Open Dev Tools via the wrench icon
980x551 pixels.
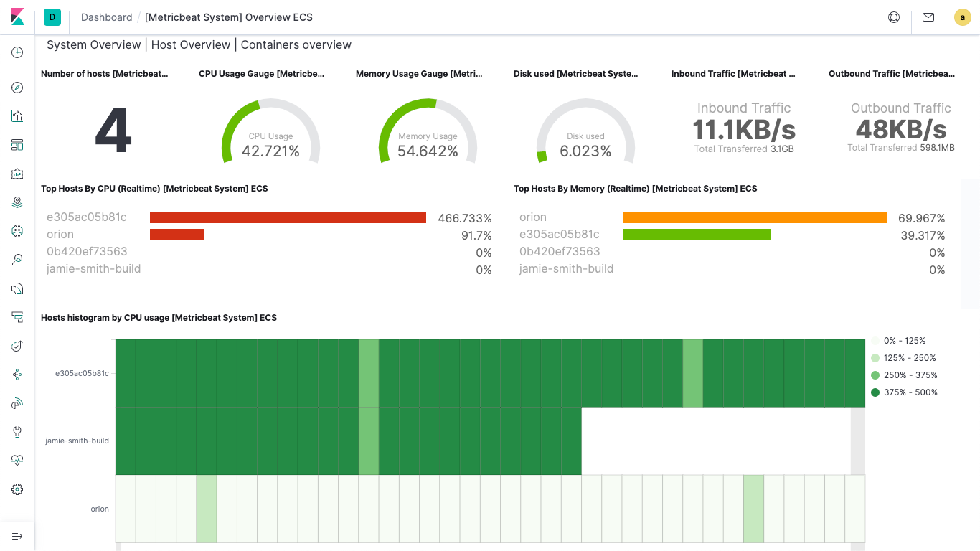click(17, 432)
